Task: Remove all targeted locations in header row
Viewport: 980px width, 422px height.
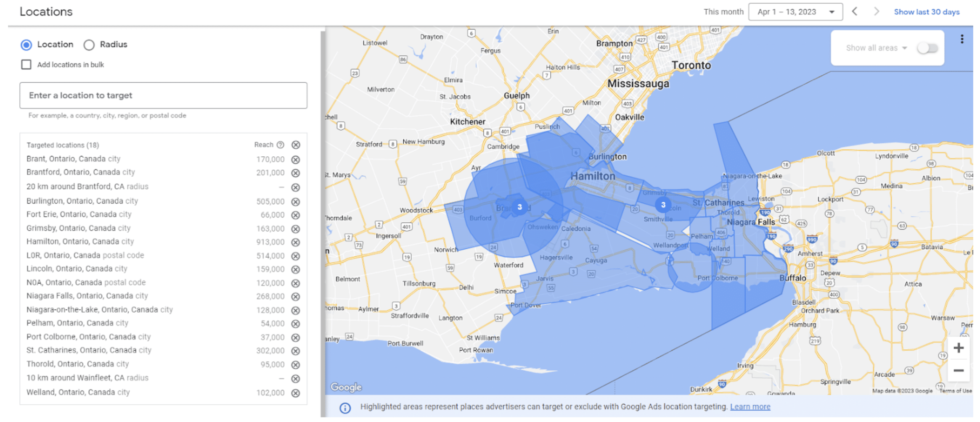Action: (296, 145)
